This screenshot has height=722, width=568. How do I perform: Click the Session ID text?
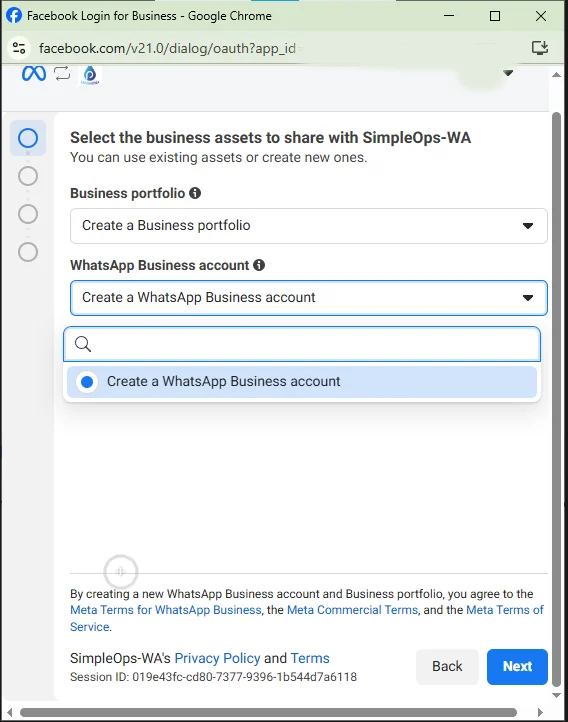[213, 677]
